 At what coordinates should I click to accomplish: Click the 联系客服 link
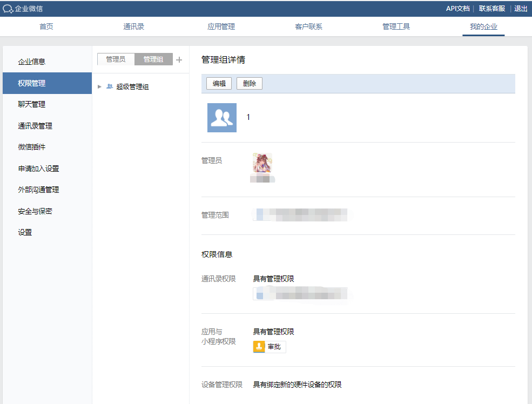tap(492, 9)
